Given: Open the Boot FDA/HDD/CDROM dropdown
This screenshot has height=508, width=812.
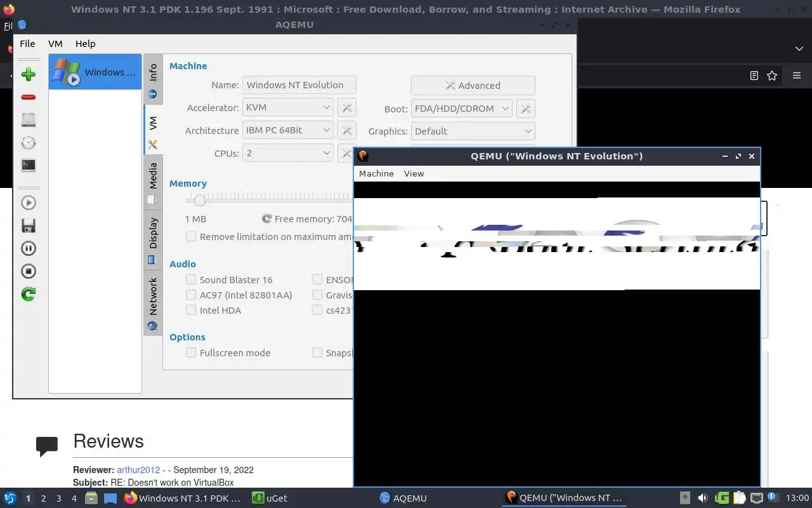Looking at the screenshot, I should pos(461,109).
